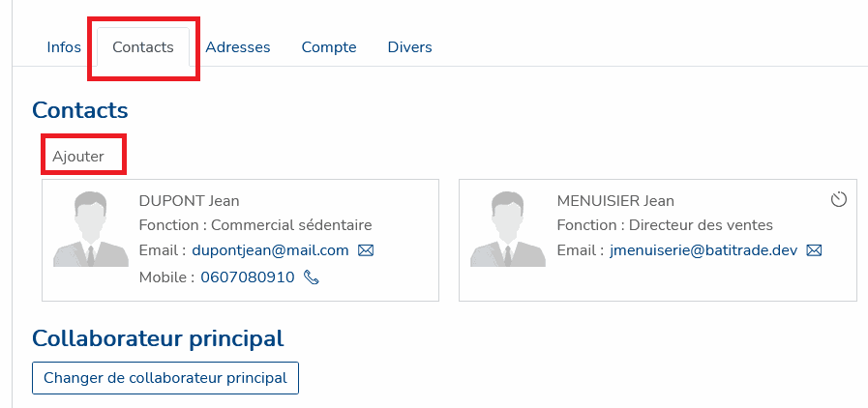Call mobile number 0607080910 link
Screen dimensions: 868x408
pyautogui.click(x=248, y=277)
